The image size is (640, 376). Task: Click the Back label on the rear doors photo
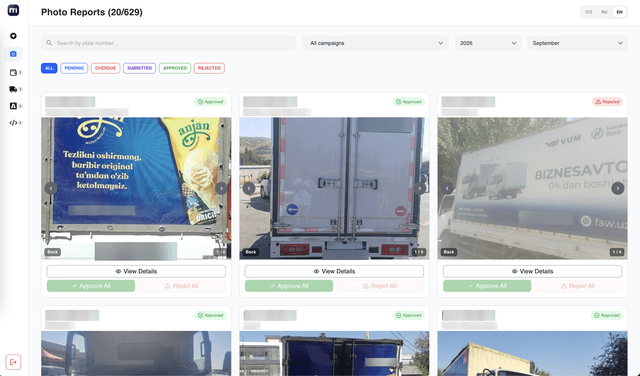(x=251, y=252)
